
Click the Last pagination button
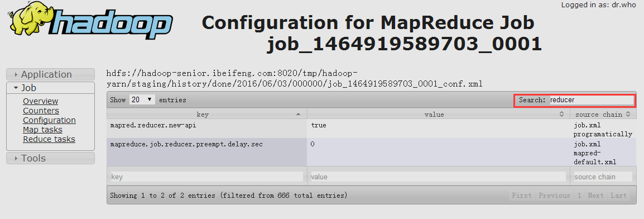point(618,196)
